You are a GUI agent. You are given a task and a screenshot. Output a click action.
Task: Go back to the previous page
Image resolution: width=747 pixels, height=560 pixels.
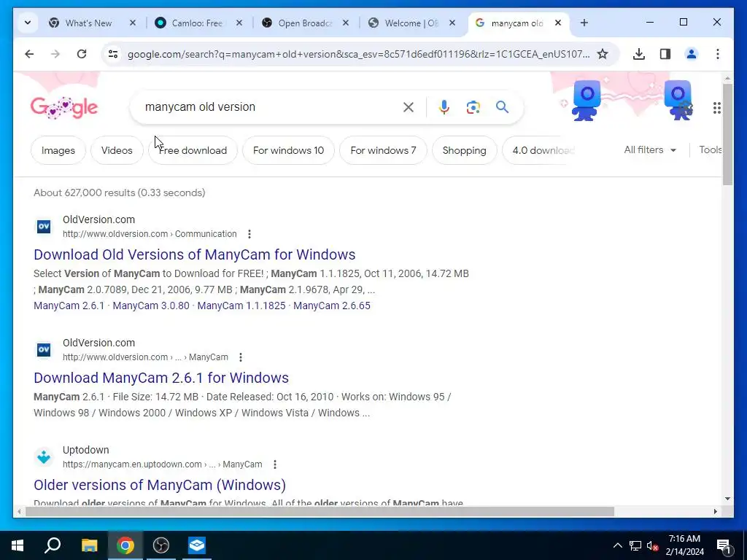[x=29, y=54]
